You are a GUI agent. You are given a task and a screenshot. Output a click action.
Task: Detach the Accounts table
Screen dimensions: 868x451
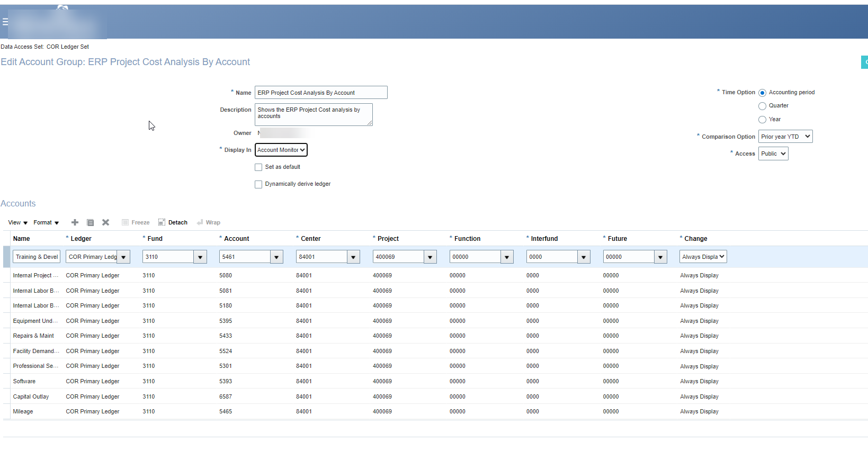tap(173, 222)
